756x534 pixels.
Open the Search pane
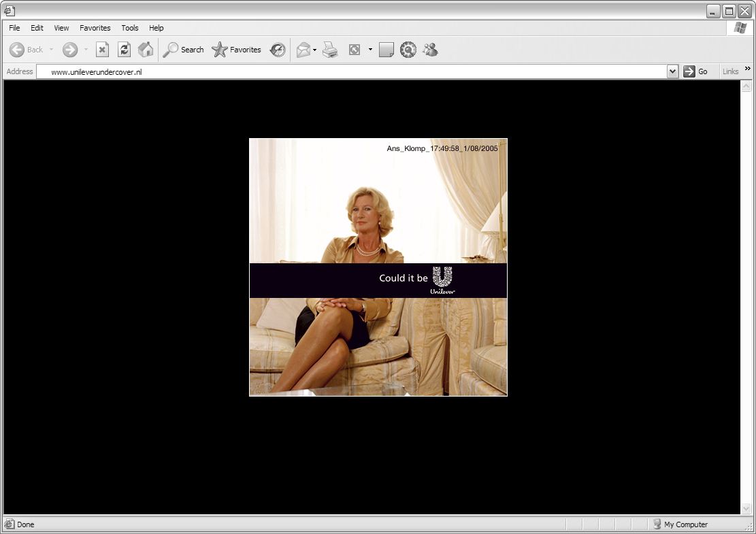coord(183,50)
